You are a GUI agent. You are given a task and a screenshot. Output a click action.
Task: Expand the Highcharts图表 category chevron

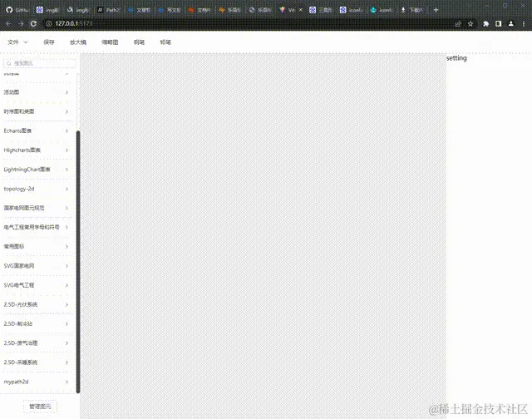(x=66, y=150)
